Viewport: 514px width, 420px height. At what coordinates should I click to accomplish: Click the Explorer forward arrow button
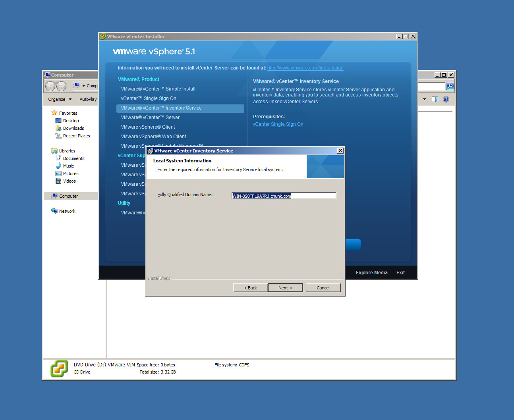[x=61, y=86]
